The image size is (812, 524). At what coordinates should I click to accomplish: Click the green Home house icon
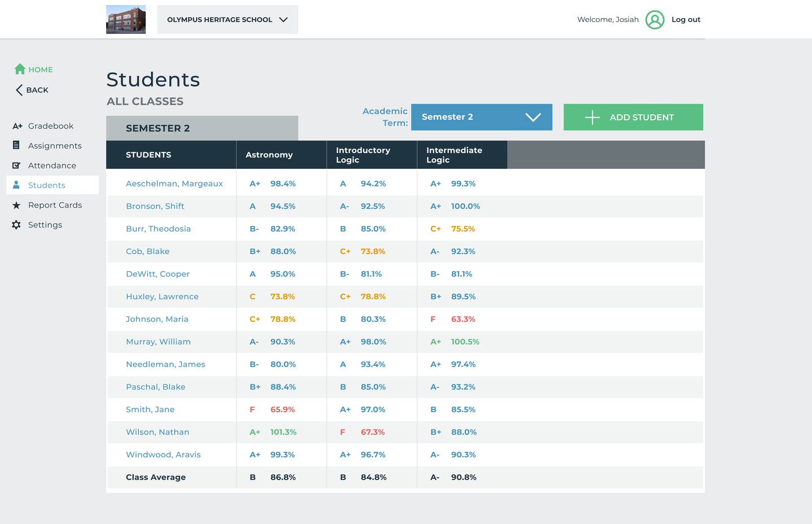tap(20, 69)
